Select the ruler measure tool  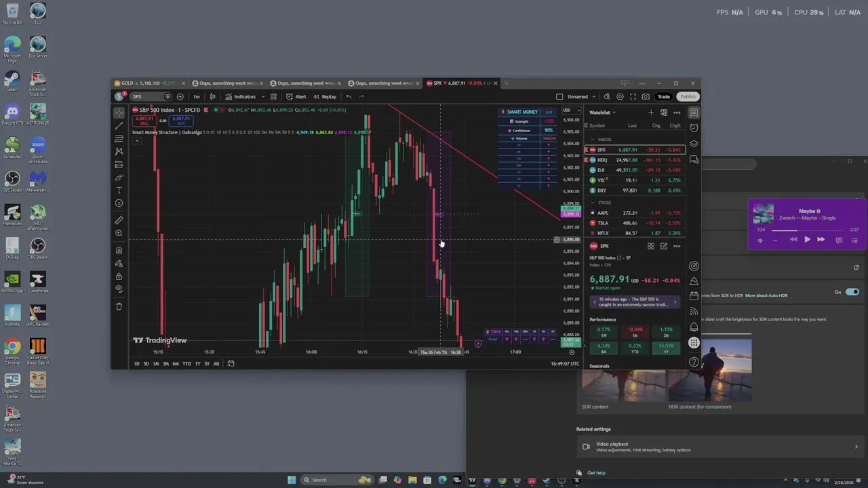(x=119, y=220)
